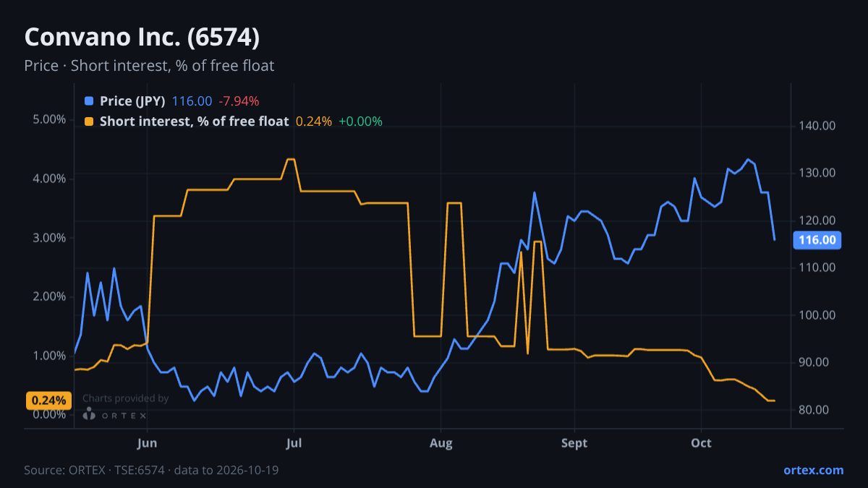Image resolution: width=868 pixels, height=488 pixels.
Task: Click the subtitle Price · Short interest
Action: [149, 66]
